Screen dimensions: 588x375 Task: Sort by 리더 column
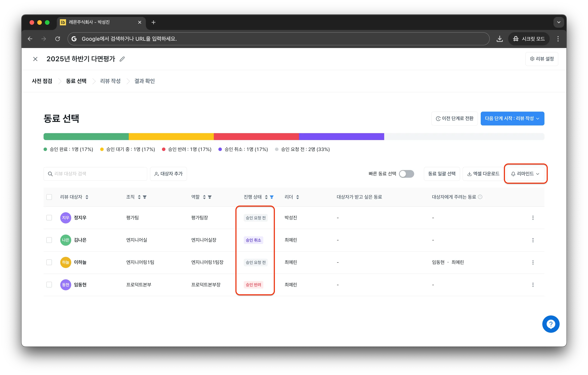point(297,197)
